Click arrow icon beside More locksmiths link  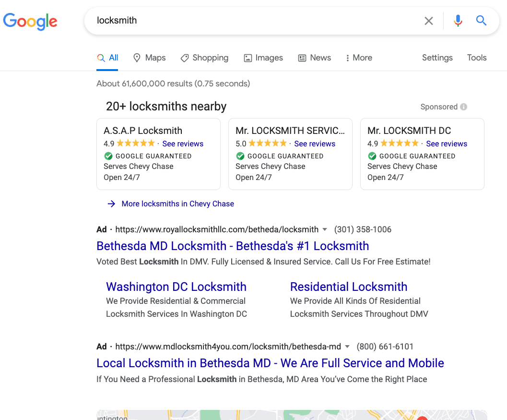coord(111,204)
